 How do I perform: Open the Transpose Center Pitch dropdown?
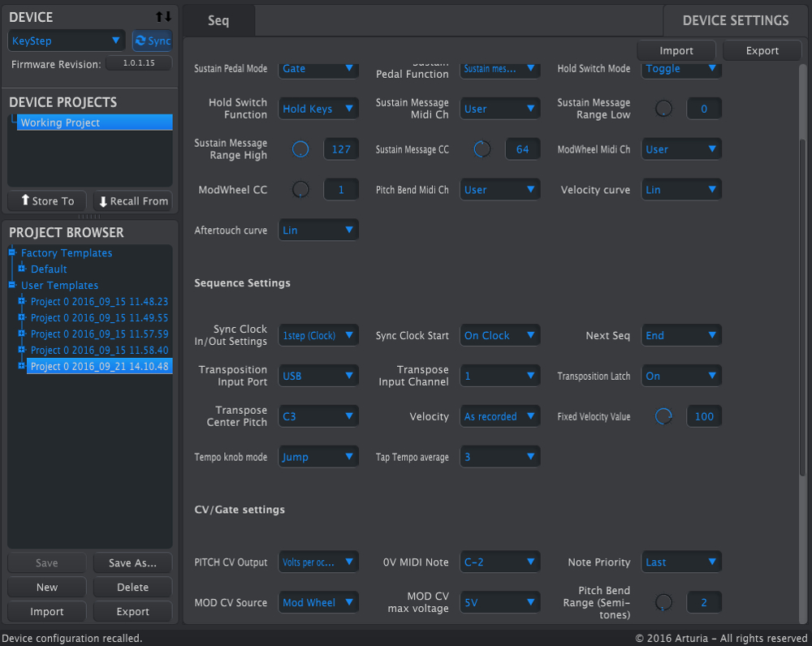(318, 416)
